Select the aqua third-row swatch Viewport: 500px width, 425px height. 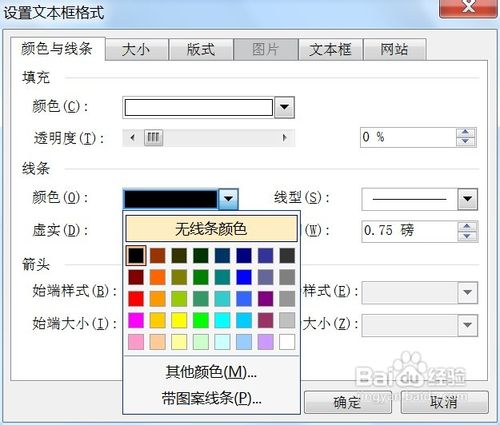pos(222,299)
